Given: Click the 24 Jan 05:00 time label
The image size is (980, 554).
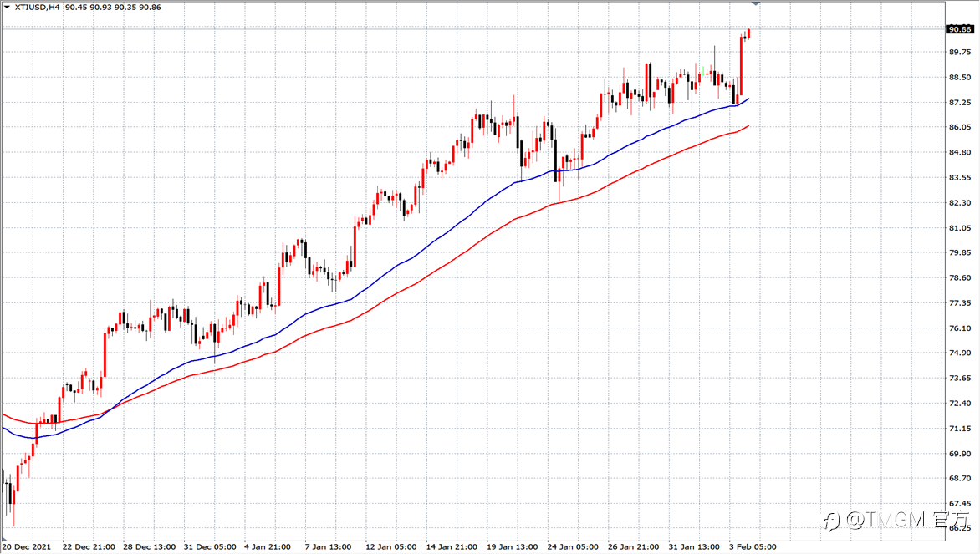Looking at the screenshot, I should (x=573, y=547).
